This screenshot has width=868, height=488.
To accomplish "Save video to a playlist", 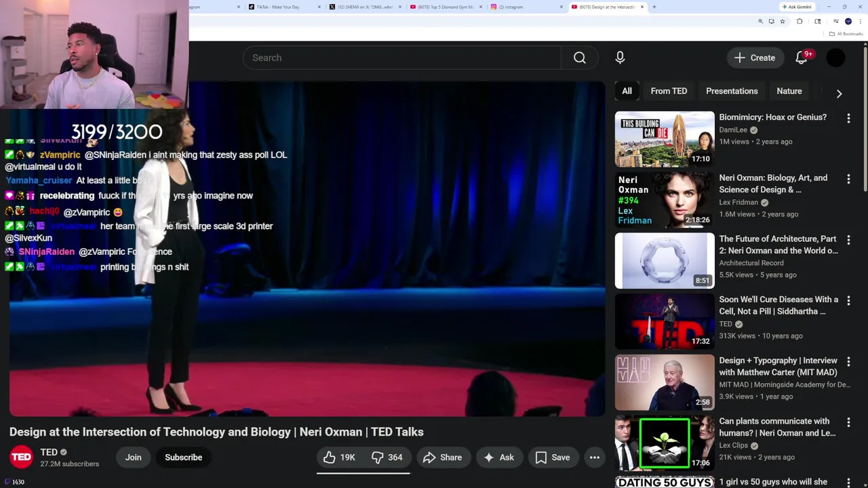I will point(553,457).
